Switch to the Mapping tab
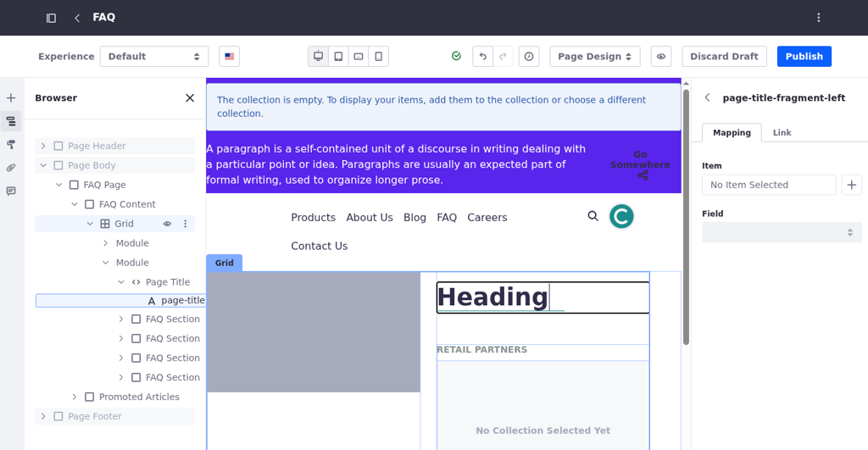This screenshot has height=450, width=868. [732, 133]
